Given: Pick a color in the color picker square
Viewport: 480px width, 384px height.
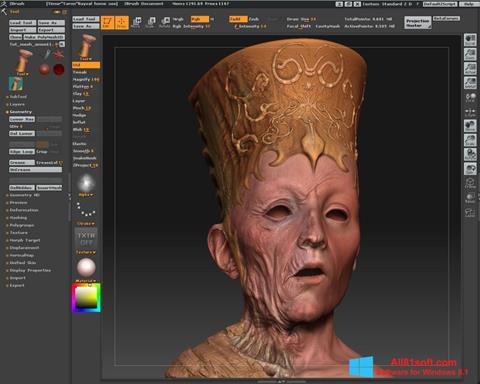Looking at the screenshot, I should (86, 298).
